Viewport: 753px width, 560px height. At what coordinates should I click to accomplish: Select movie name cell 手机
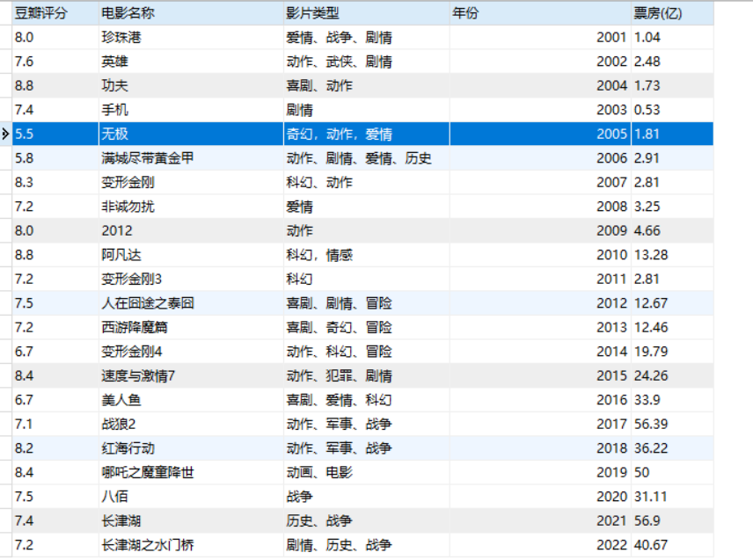click(x=191, y=110)
